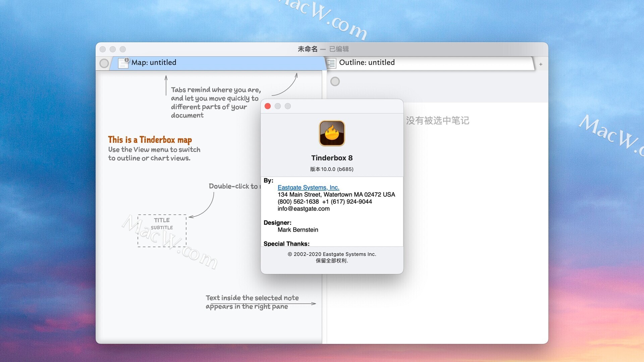
Task: Click the 'Text inside the selected note' caption
Action: (x=252, y=302)
